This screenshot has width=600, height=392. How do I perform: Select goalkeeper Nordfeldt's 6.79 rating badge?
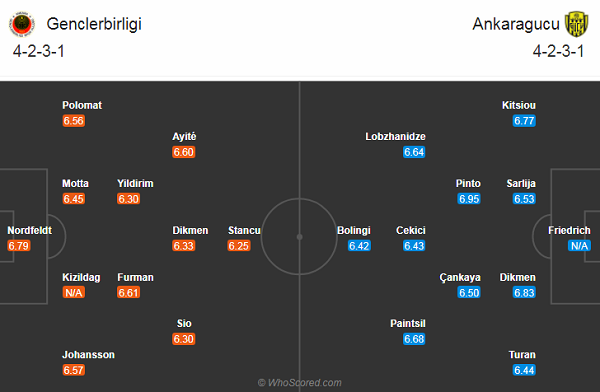18,246
